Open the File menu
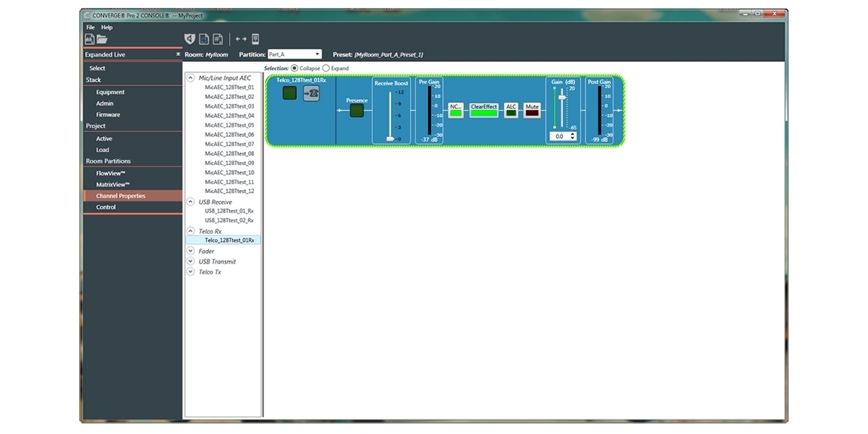This screenshot has height=434, width=868. pos(90,27)
